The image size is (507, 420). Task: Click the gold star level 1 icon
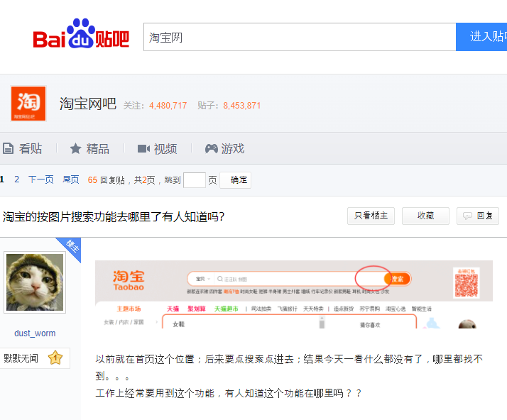[x=55, y=358]
